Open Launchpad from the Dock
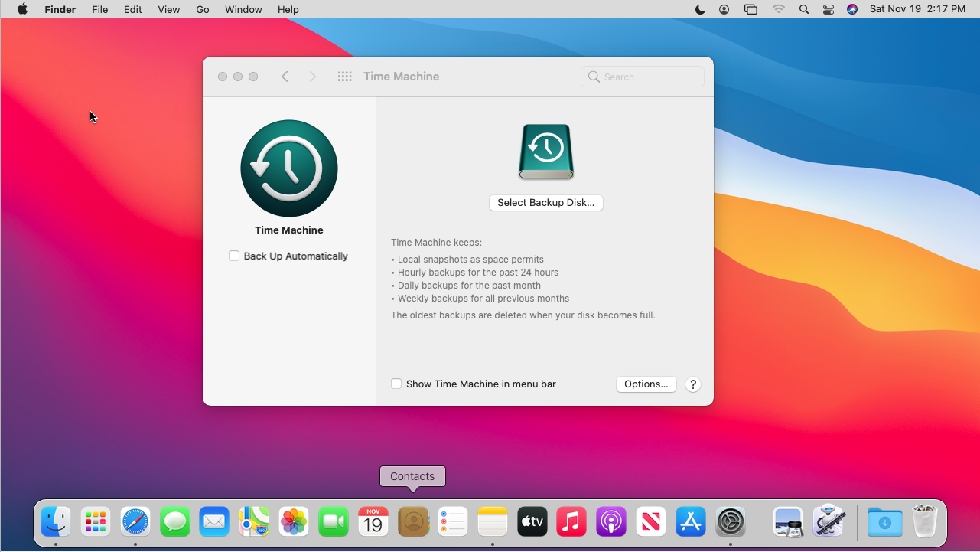The image size is (980, 552). pyautogui.click(x=96, y=522)
